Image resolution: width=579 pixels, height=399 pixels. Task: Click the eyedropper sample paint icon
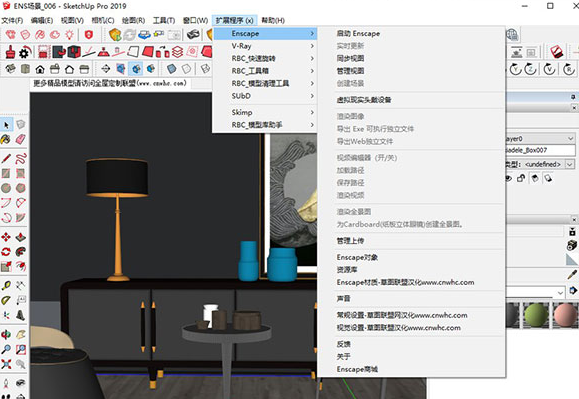tap(572, 275)
